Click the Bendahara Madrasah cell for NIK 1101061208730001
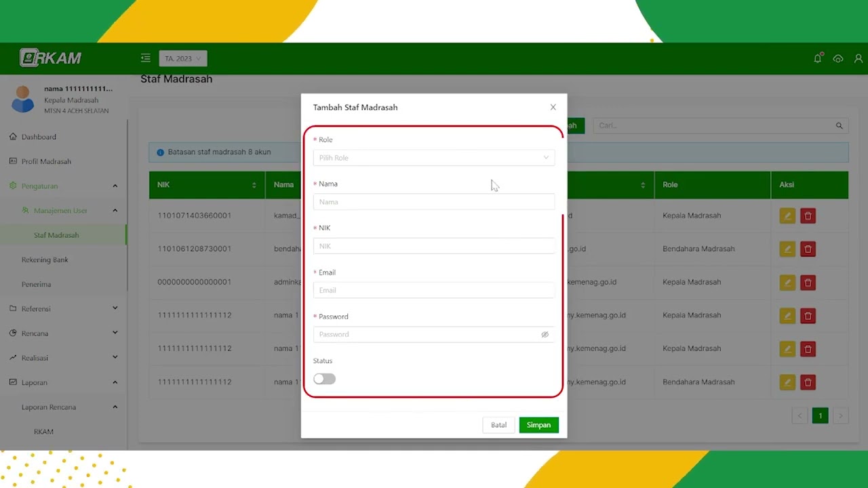 (x=698, y=249)
